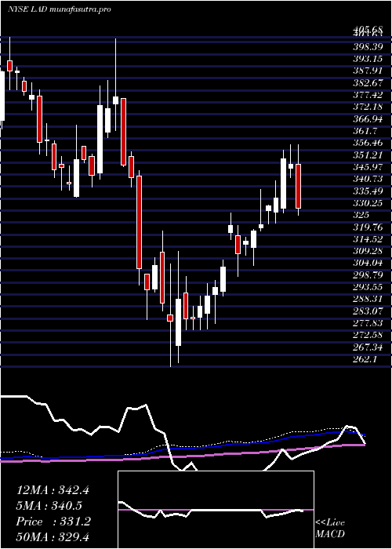Image resolution: width=392 pixels, height=549 pixels.
Task: Click the NYSE LAD munafasutra.pro title text
Action: pos(59,9)
